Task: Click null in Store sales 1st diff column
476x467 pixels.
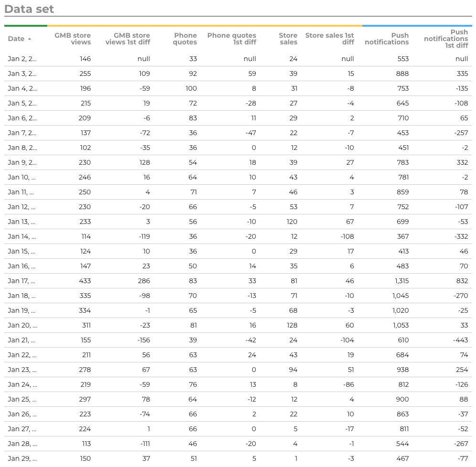Action: click(348, 59)
